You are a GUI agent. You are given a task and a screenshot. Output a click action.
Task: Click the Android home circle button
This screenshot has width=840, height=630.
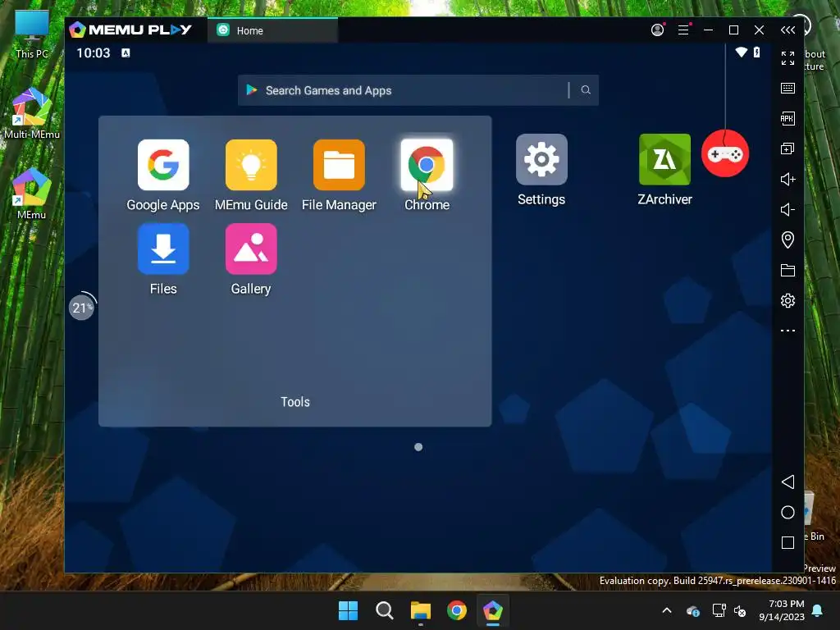point(787,512)
